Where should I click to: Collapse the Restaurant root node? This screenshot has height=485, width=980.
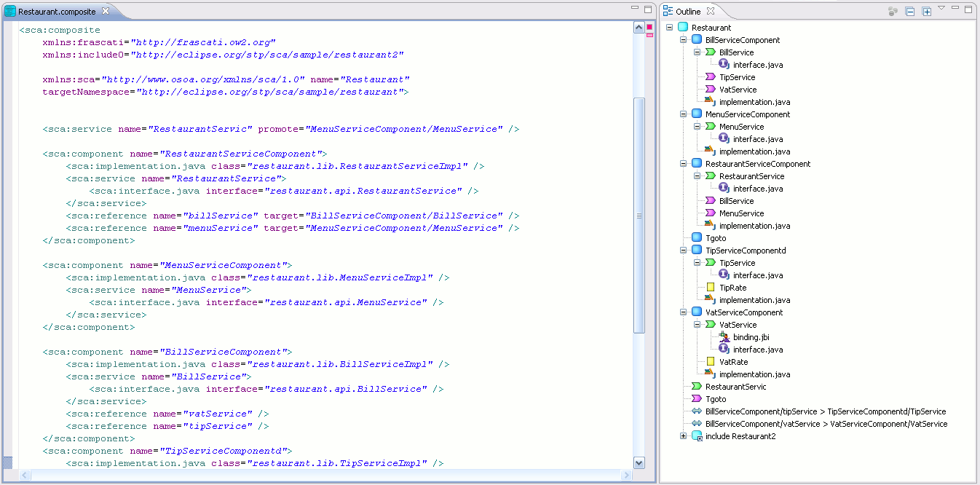[x=670, y=28]
